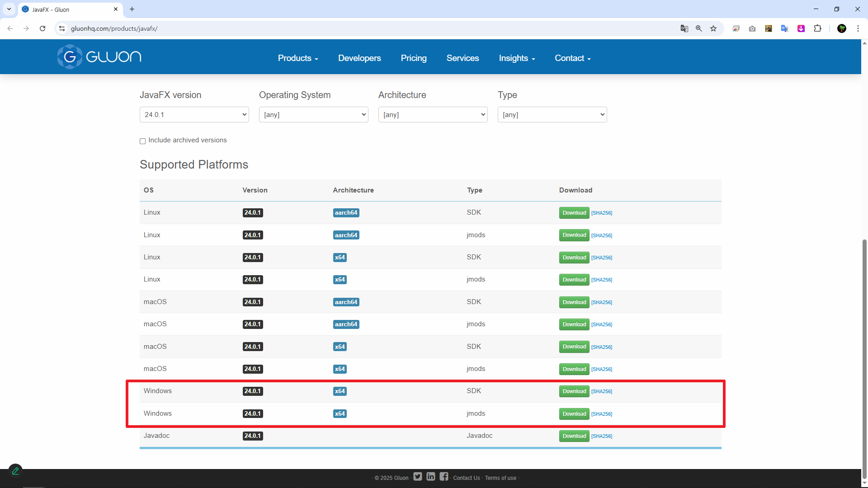Image resolution: width=868 pixels, height=488 pixels.
Task: Open Gluon's LinkedIn icon in footer
Action: click(x=431, y=477)
